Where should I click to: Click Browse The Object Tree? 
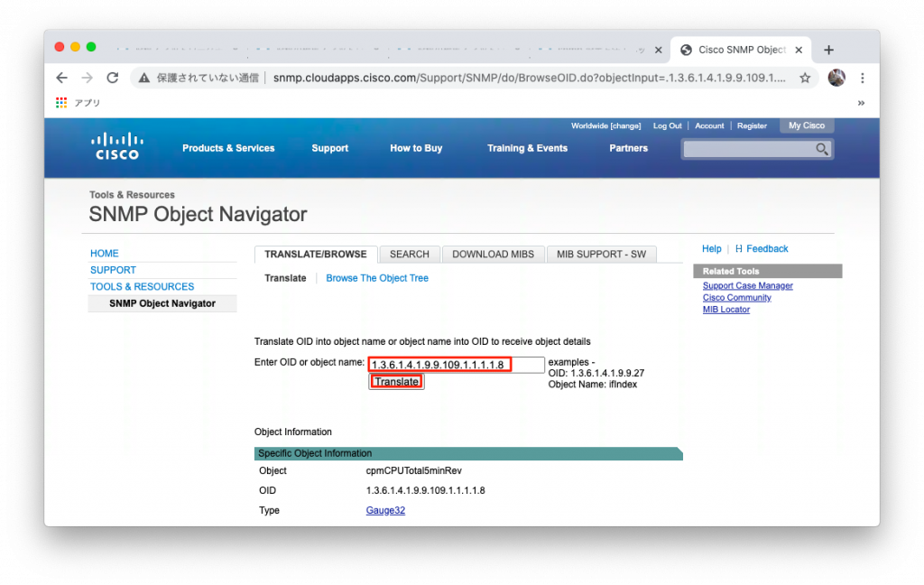pyautogui.click(x=377, y=277)
